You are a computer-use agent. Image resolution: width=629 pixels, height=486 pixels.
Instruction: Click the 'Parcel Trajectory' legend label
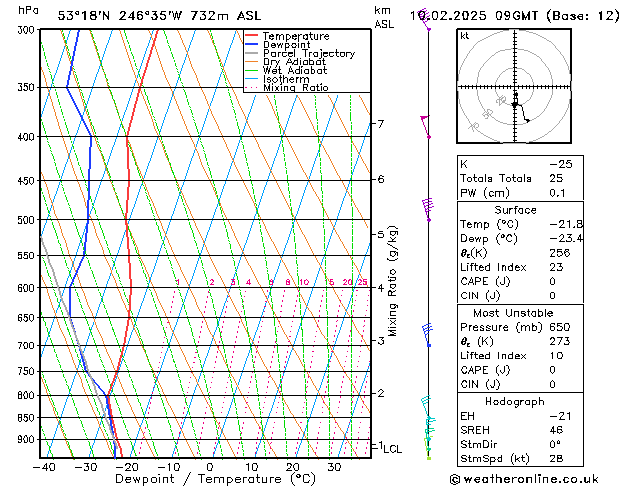309,53
